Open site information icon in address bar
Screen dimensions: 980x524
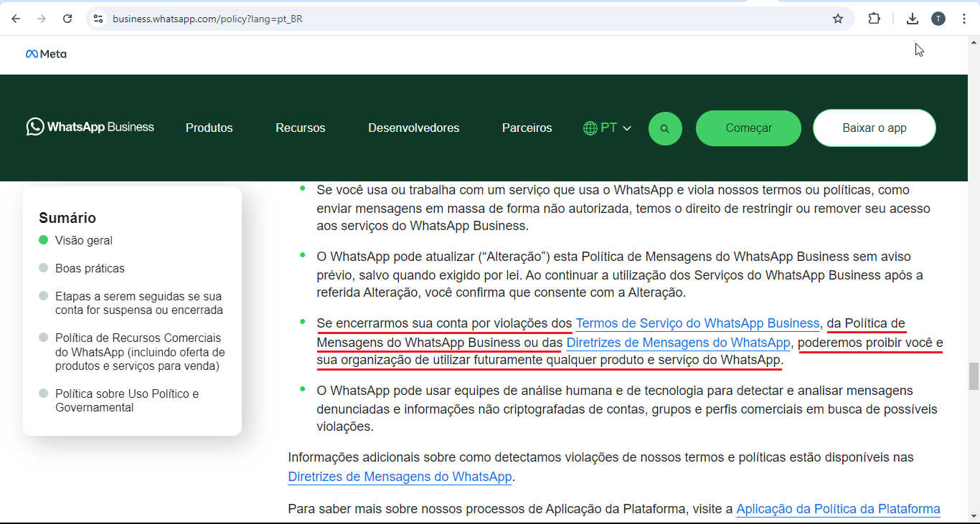pos(99,19)
